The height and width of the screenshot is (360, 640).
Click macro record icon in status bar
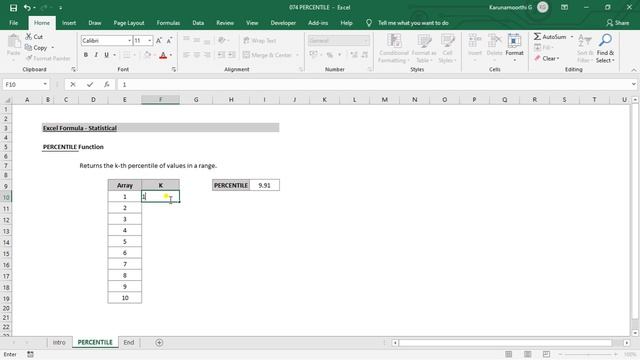click(30, 354)
